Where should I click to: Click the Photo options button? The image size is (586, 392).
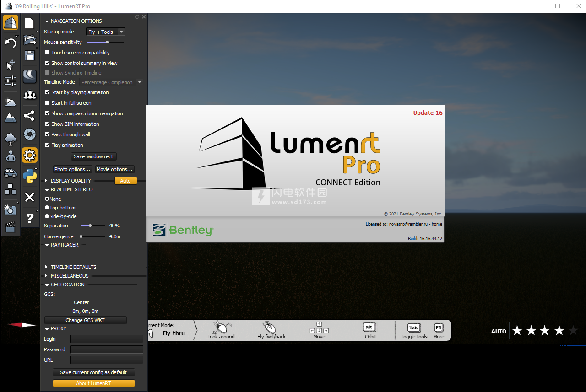pyautogui.click(x=72, y=169)
